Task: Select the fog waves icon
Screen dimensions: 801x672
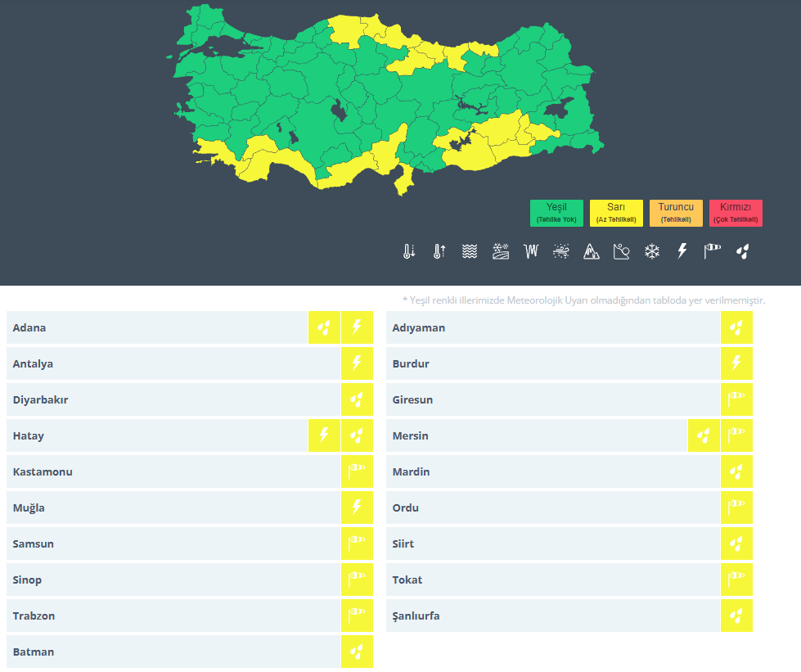Action: pyautogui.click(x=469, y=251)
